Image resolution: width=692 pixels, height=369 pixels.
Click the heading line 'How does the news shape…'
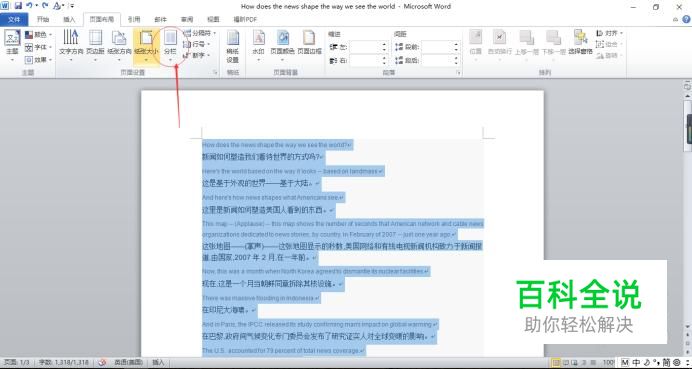pyautogui.click(x=277, y=145)
